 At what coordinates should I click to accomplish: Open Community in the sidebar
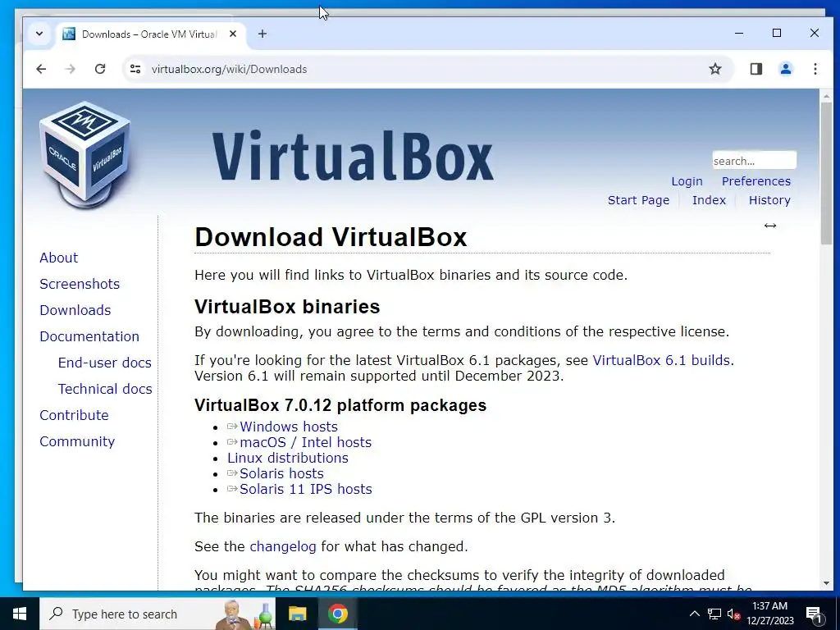pos(77,441)
